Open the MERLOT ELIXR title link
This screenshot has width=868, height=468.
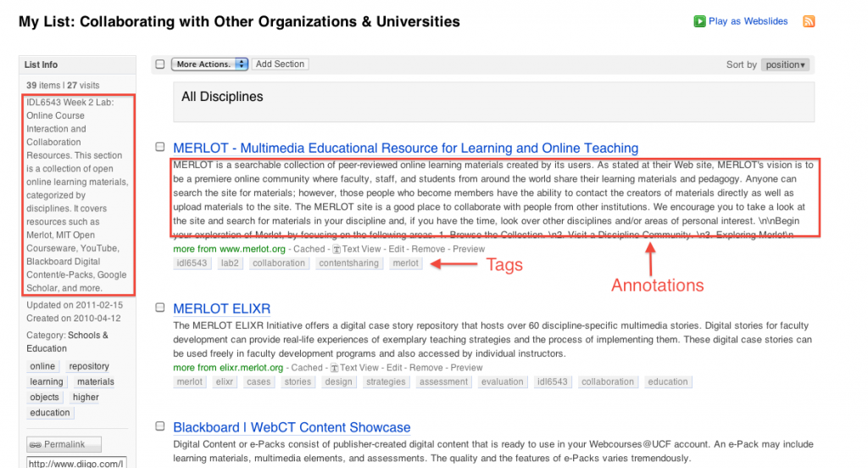coord(221,309)
